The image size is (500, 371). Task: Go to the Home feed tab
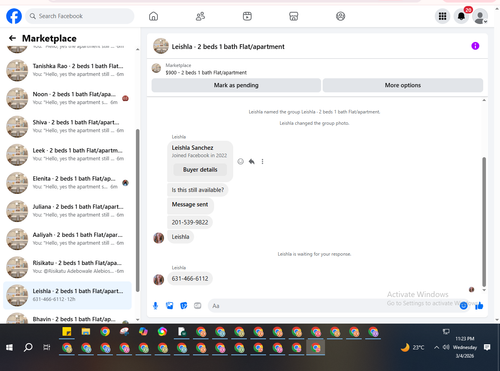click(153, 16)
